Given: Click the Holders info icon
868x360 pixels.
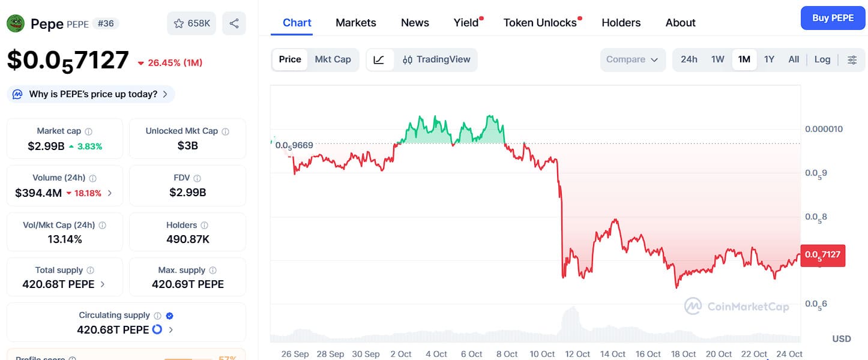Looking at the screenshot, I should tap(204, 226).
